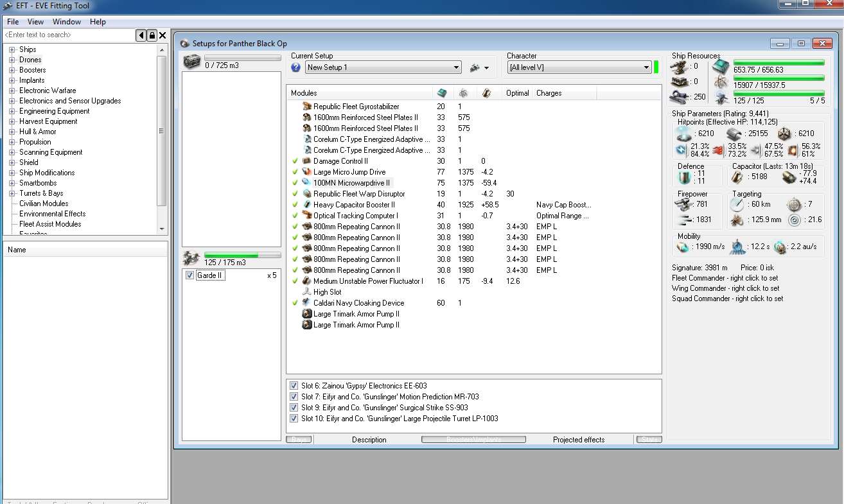The image size is (844, 504).
Task: Uncheck Slot 10 Large Projectile Turret LP-1003
Action: tap(294, 419)
